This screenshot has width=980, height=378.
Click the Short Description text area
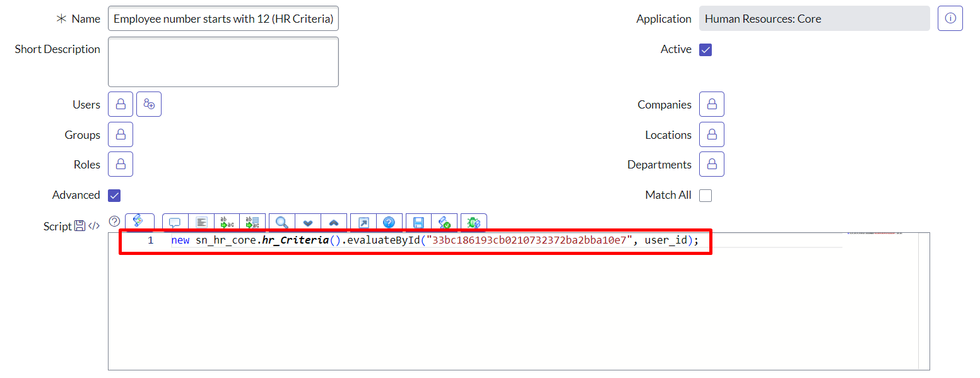click(x=223, y=62)
